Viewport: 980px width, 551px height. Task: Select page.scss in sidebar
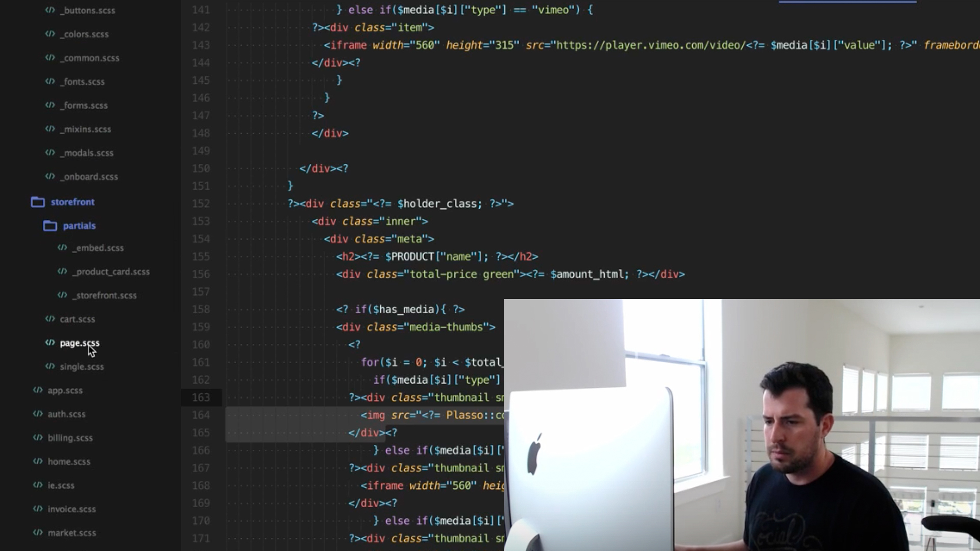79,342
